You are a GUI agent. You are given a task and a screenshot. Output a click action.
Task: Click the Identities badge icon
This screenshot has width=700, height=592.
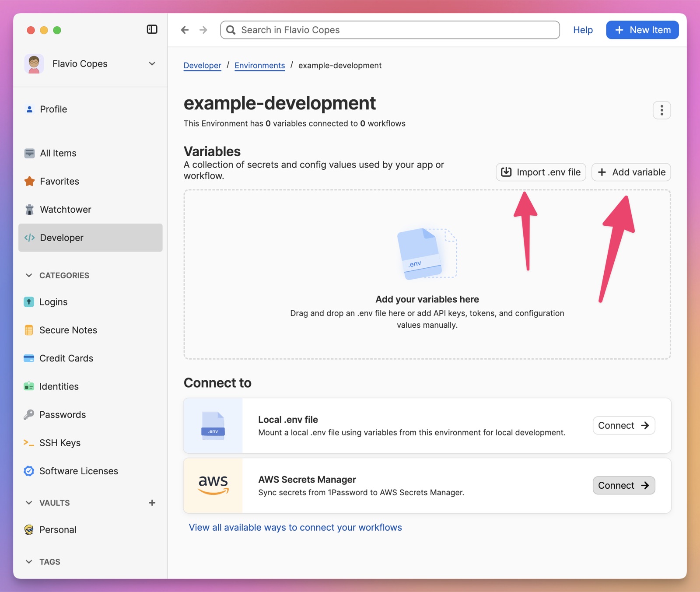[29, 386]
